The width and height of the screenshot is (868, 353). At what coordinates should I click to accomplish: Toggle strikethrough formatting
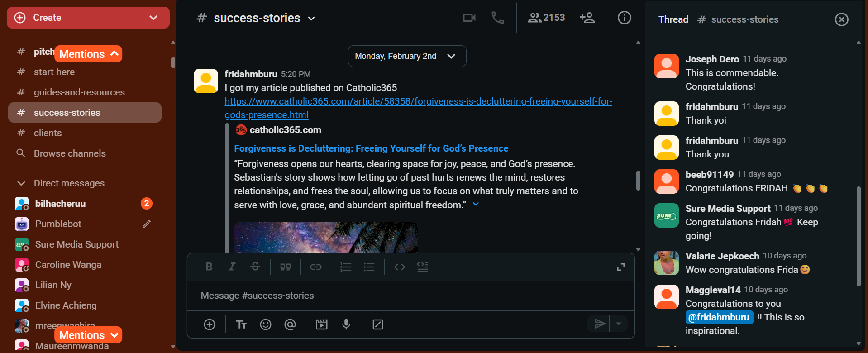pyautogui.click(x=255, y=267)
